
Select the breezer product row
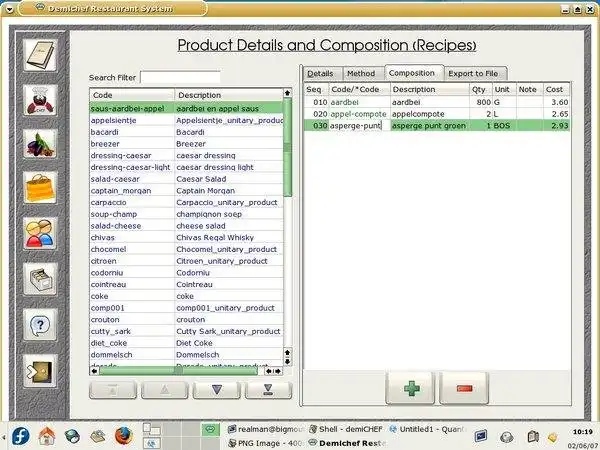tap(187, 144)
